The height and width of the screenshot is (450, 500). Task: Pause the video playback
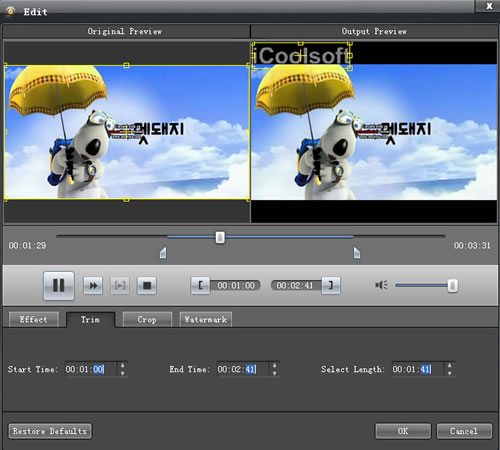click(59, 286)
